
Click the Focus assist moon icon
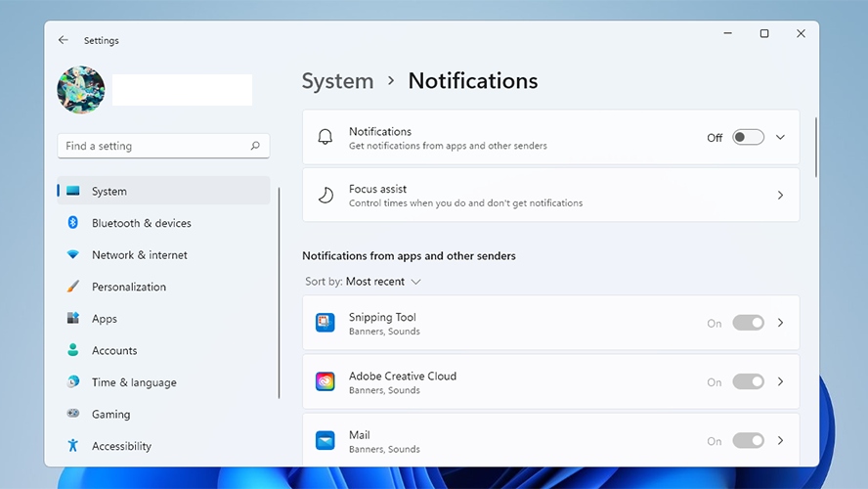325,195
